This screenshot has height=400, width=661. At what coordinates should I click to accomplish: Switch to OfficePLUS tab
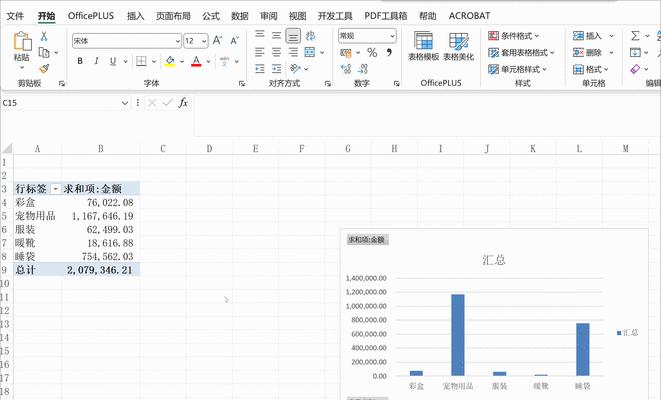point(91,16)
